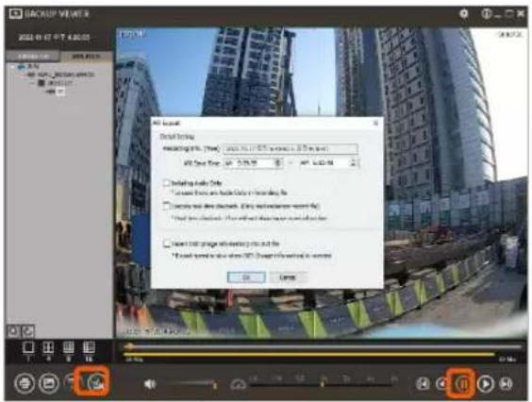
Task: Click the recording info time field
Action: (x=291, y=148)
